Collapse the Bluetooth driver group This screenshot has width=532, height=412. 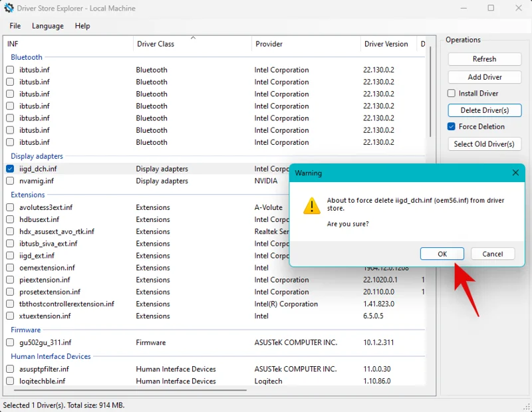tap(26, 56)
